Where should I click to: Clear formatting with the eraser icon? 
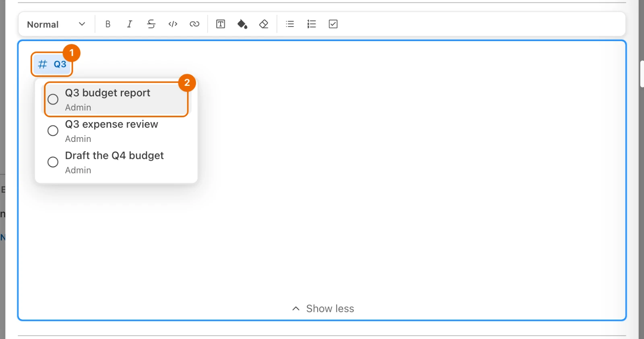(x=264, y=24)
